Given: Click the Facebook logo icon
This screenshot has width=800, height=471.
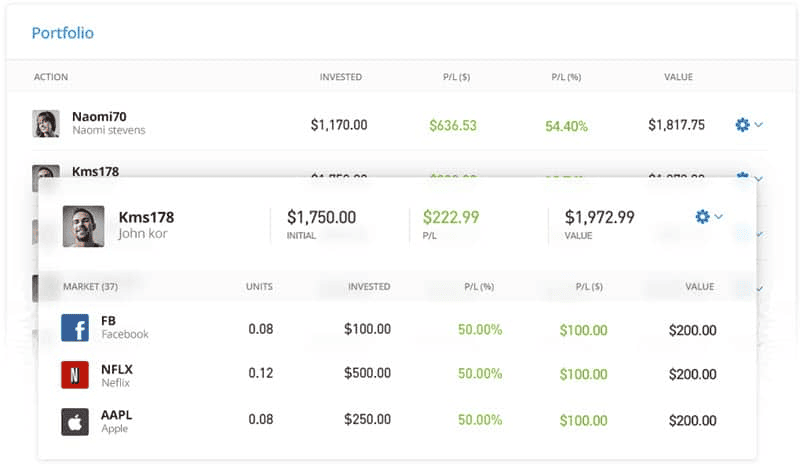Looking at the screenshot, I should (x=75, y=328).
